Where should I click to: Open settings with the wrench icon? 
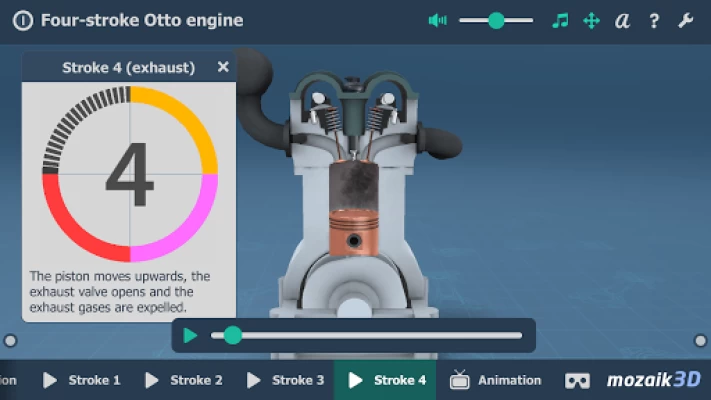point(685,20)
